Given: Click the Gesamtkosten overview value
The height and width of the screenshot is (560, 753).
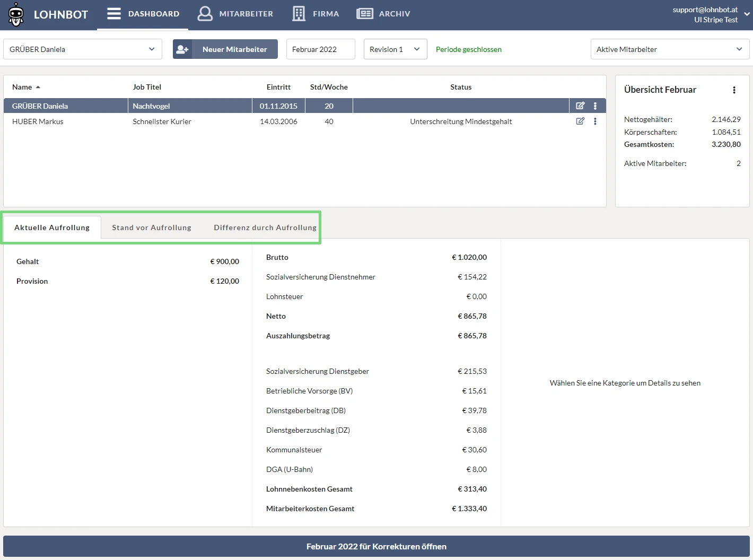Looking at the screenshot, I should (x=726, y=144).
